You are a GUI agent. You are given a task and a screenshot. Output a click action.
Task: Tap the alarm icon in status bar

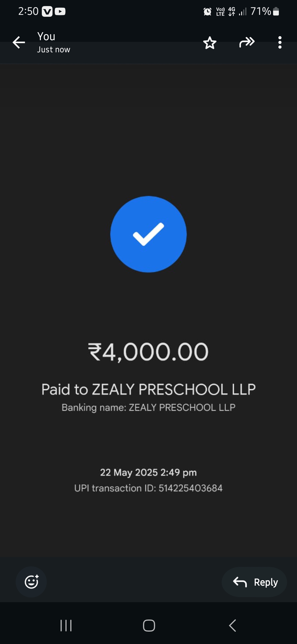point(207,12)
